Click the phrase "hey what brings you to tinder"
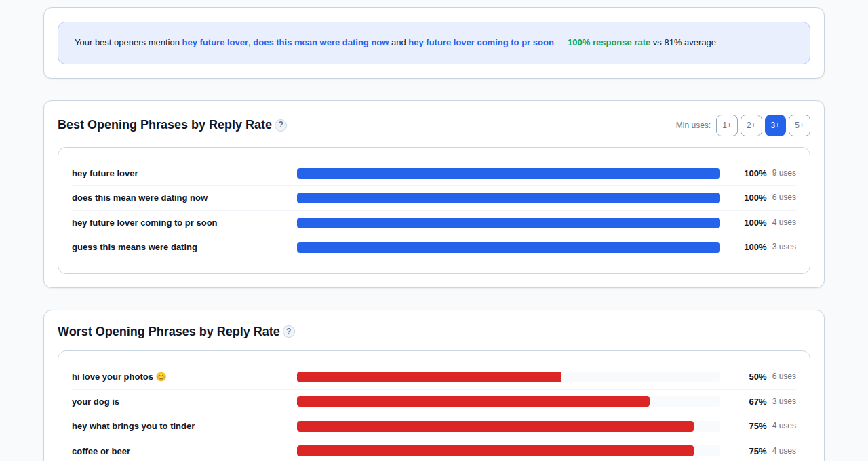The height and width of the screenshot is (461, 868). click(x=133, y=426)
